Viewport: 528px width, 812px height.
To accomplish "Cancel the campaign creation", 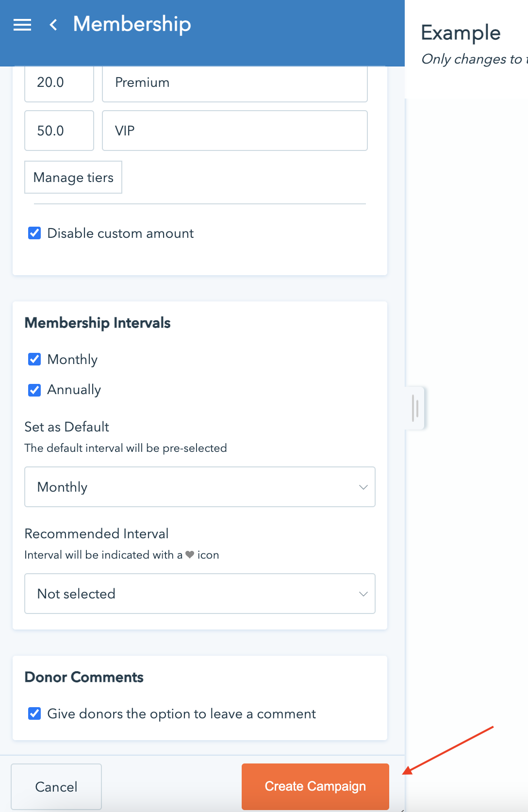I will 56,786.
